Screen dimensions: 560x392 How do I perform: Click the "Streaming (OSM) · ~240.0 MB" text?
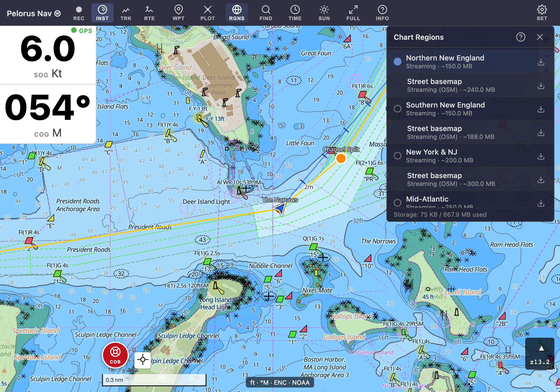point(451,90)
